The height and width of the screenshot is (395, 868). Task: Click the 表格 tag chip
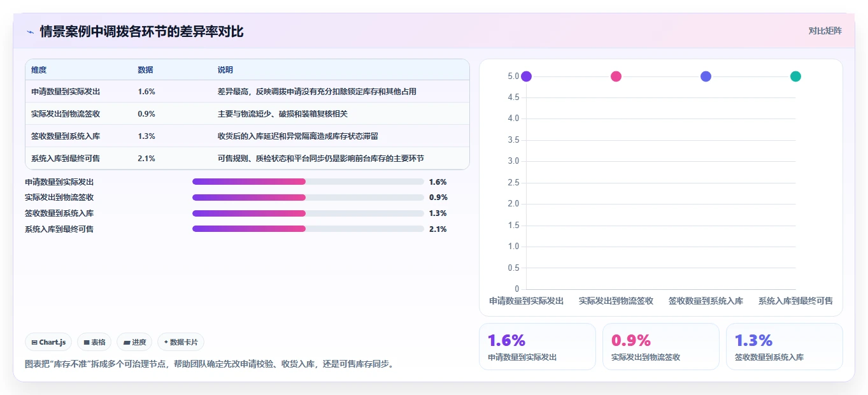click(94, 342)
